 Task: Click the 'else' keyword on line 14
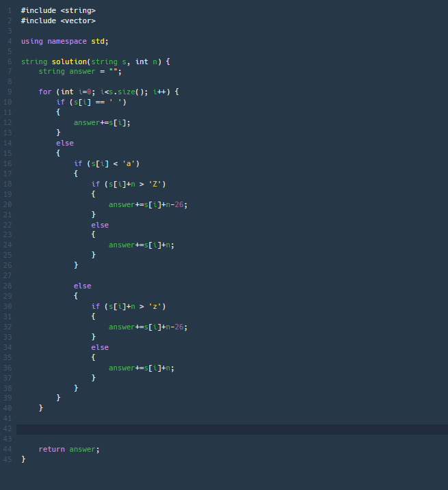coord(65,143)
